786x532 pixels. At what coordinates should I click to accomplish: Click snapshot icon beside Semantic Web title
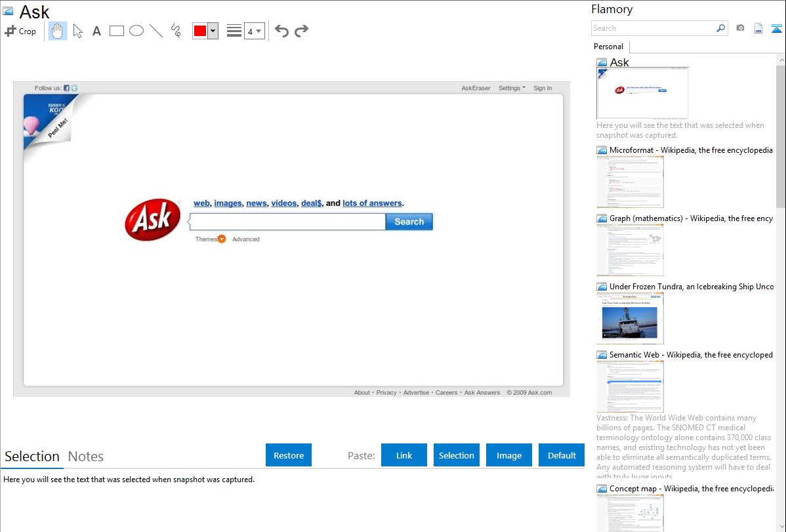pos(602,355)
